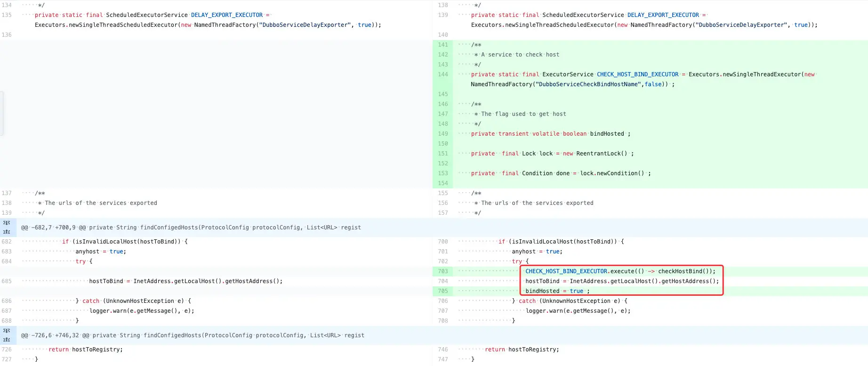Click 'isInvalidLocalHost(hostToBind)' on right line 700
The height and width of the screenshot is (366, 868).
click(x=563, y=242)
